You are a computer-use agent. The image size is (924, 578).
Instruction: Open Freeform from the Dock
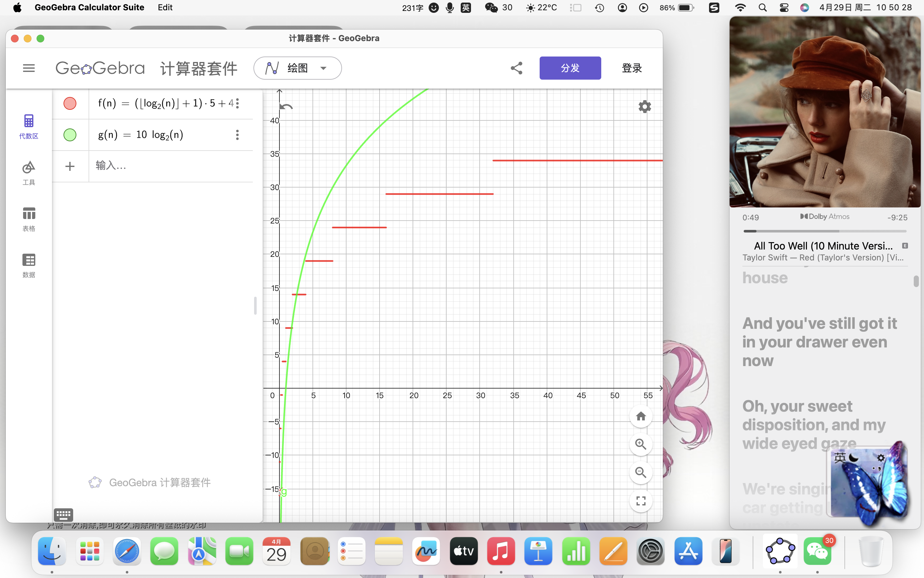click(x=426, y=551)
